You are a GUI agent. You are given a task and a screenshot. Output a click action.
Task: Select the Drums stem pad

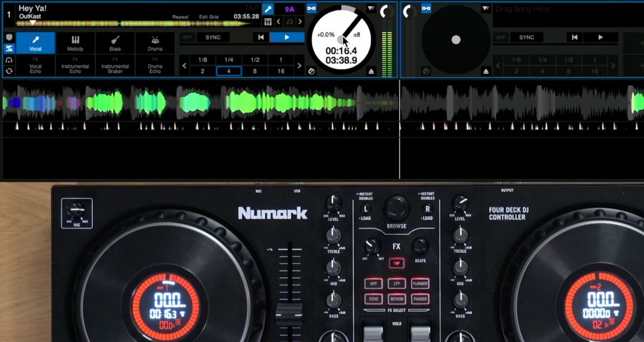tap(155, 43)
